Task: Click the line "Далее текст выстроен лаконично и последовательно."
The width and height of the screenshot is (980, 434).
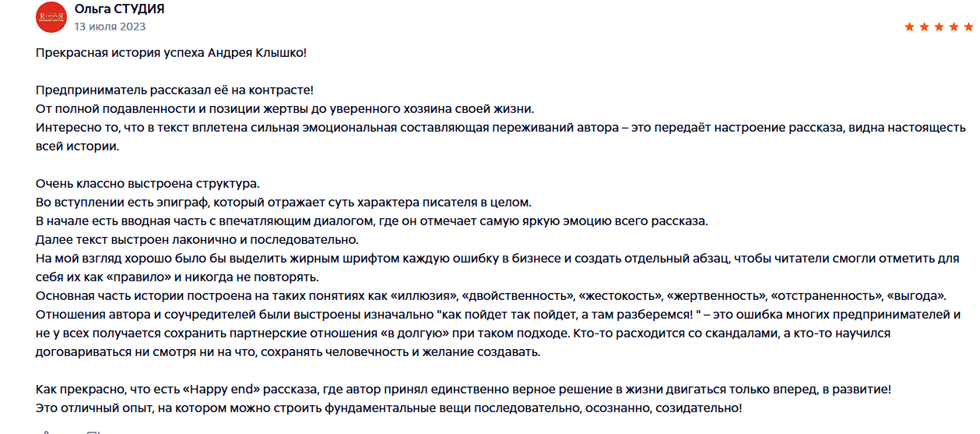Action: 197,239
